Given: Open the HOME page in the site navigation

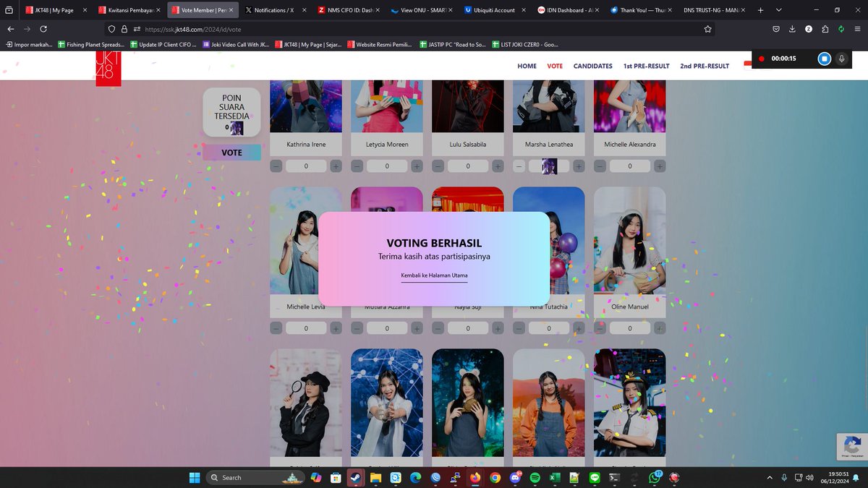Looking at the screenshot, I should 527,66.
